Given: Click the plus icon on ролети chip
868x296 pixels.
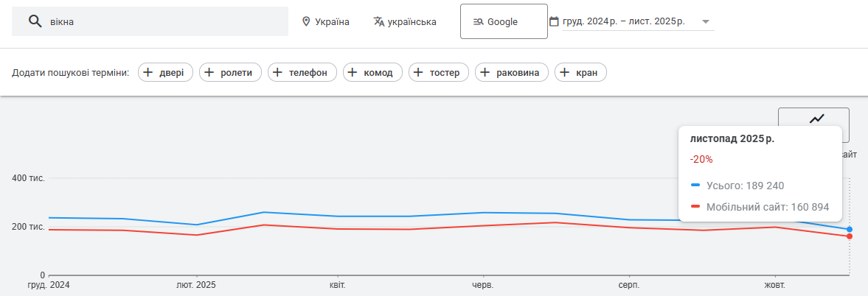Looking at the screenshot, I should (209, 72).
